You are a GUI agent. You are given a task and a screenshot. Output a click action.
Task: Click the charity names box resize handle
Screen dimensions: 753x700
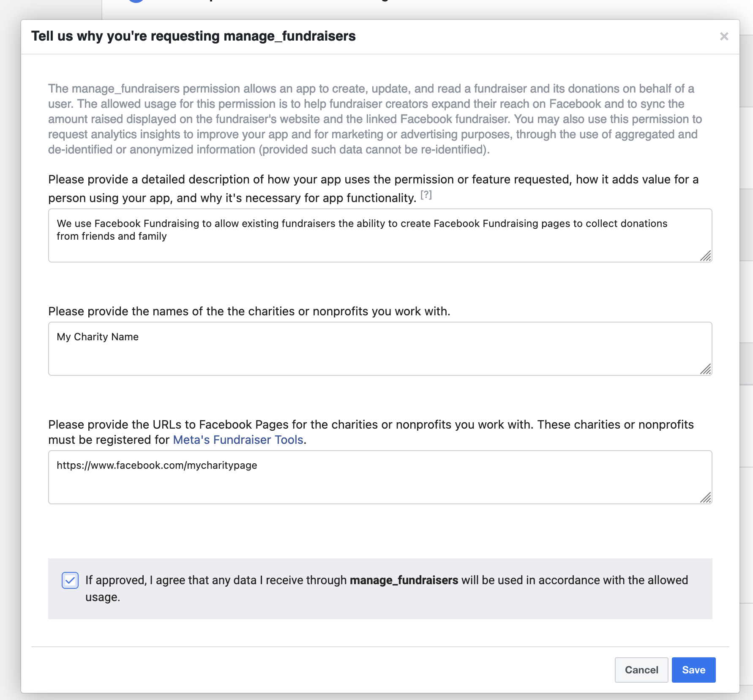coord(706,369)
